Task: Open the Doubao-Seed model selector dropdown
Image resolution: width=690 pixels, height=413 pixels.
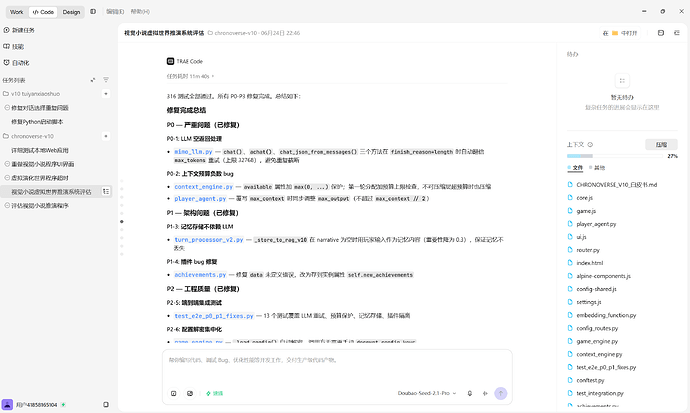Action: pyautogui.click(x=427, y=393)
